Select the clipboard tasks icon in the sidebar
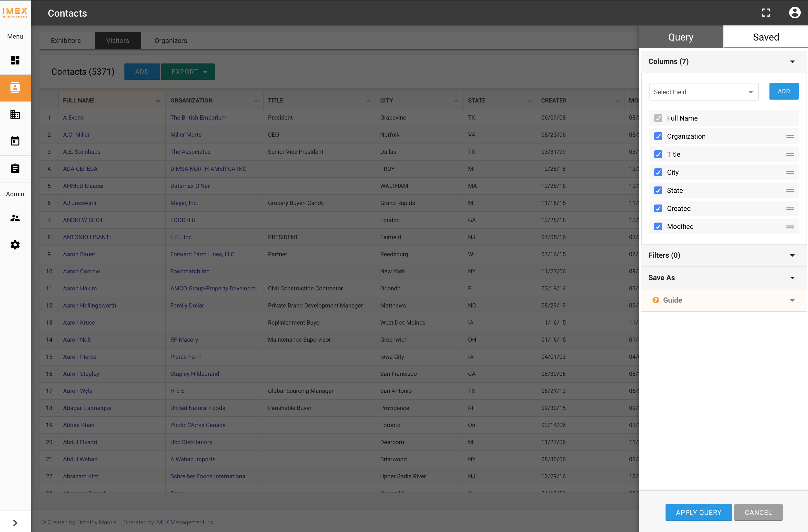808x532 pixels. point(15,168)
